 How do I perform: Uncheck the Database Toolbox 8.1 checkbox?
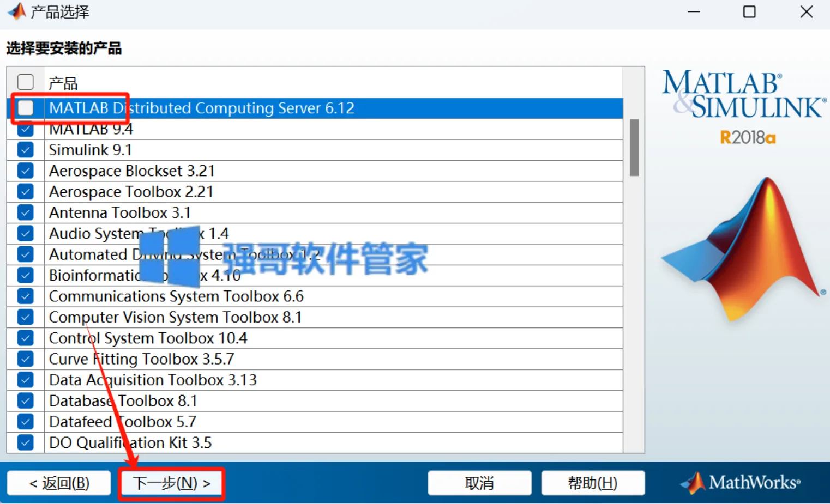point(26,400)
